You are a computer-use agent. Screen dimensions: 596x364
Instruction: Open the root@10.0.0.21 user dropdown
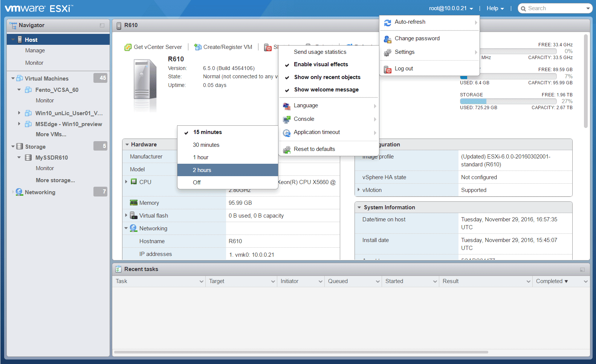pos(451,8)
